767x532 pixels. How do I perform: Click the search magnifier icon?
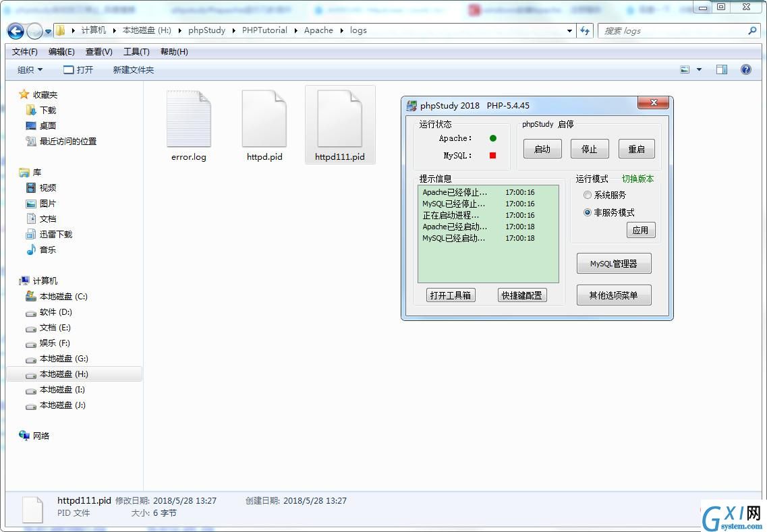[752, 30]
